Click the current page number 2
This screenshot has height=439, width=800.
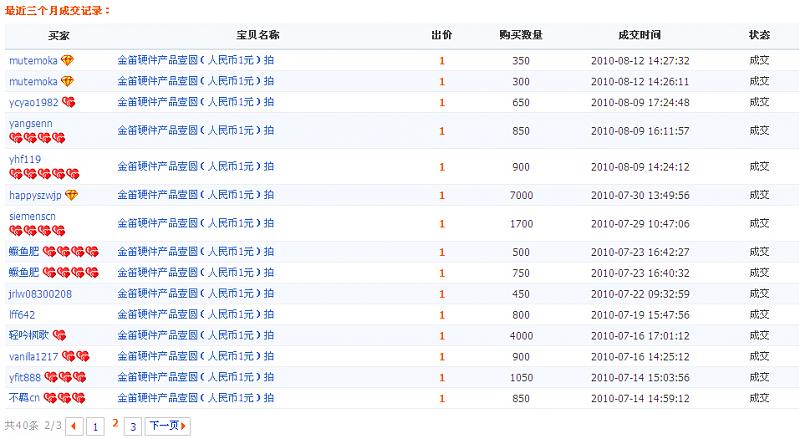pyautogui.click(x=115, y=423)
